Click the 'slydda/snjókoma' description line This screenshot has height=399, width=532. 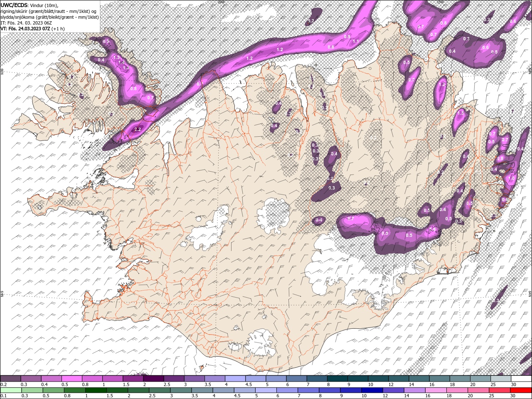49,17
